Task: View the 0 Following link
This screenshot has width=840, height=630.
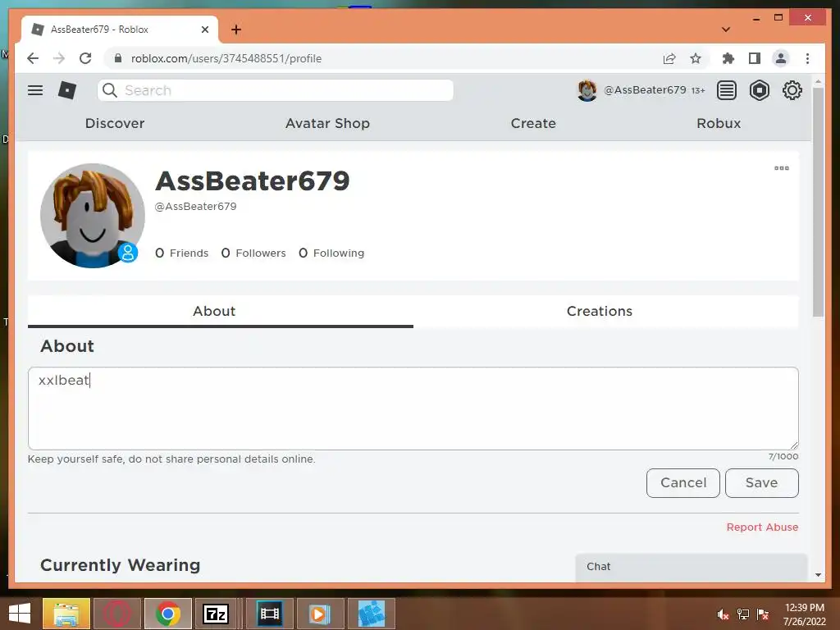Action: pos(331,253)
